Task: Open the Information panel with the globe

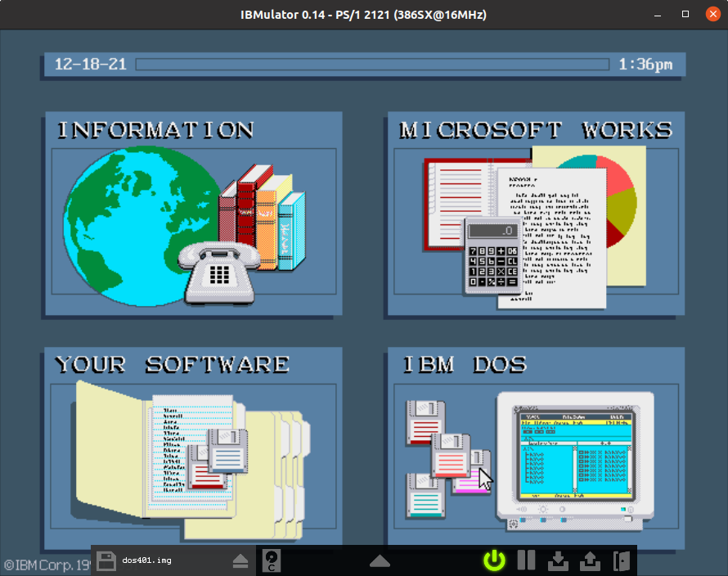Action: click(x=194, y=214)
